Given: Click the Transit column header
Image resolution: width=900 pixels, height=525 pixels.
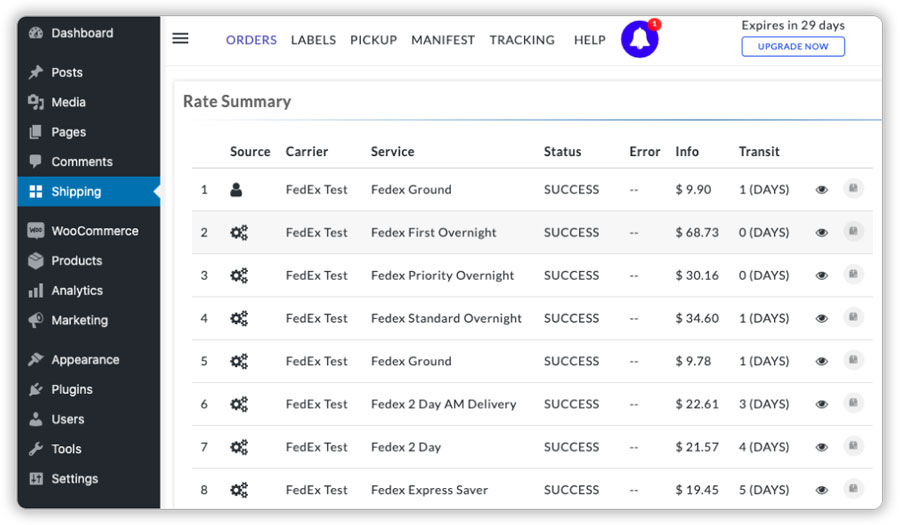Looking at the screenshot, I should 759,151.
